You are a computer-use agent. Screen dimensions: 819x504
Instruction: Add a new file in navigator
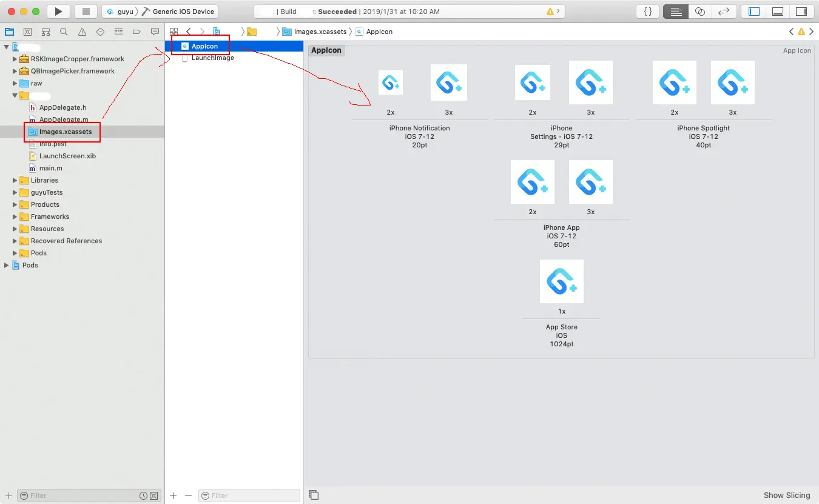(8, 496)
